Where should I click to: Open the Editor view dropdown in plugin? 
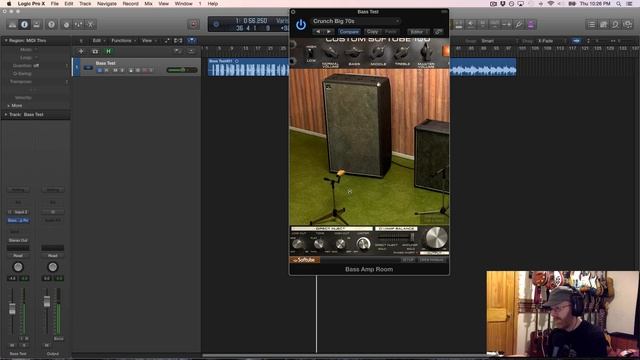(x=418, y=31)
